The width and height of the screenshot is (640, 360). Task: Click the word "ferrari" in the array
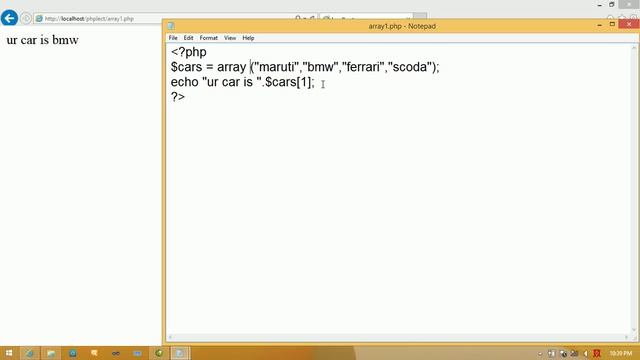pyautogui.click(x=363, y=67)
